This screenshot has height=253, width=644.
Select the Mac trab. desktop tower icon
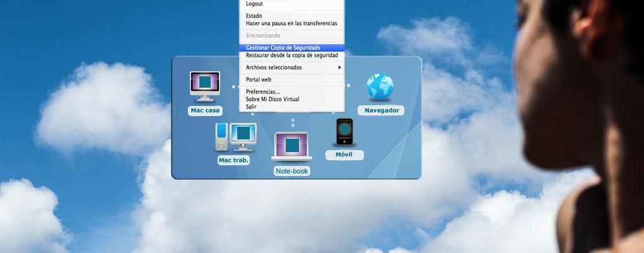[x=236, y=136]
